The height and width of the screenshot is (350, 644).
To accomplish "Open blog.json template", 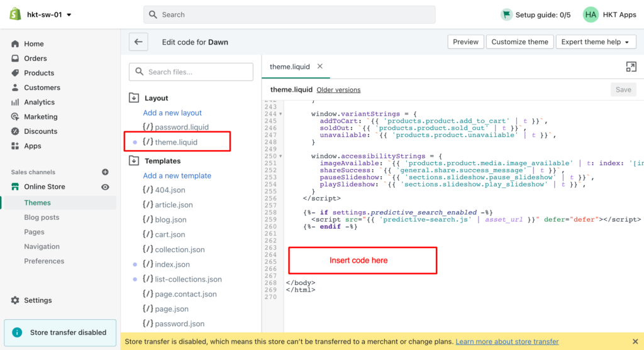I will pos(164,220).
